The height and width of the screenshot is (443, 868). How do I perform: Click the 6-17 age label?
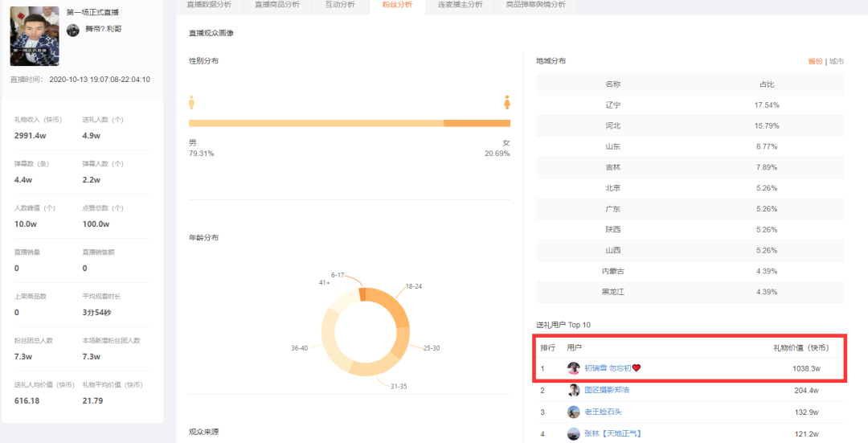click(338, 275)
